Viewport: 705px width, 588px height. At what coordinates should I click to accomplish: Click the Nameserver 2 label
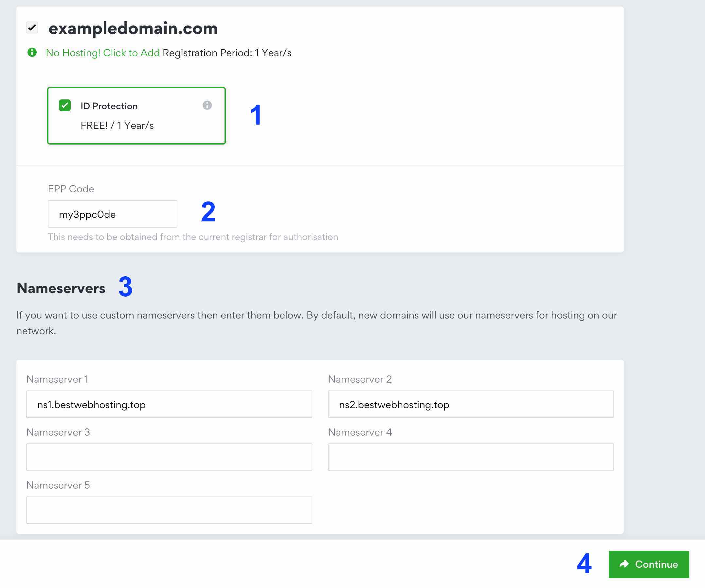(x=360, y=379)
